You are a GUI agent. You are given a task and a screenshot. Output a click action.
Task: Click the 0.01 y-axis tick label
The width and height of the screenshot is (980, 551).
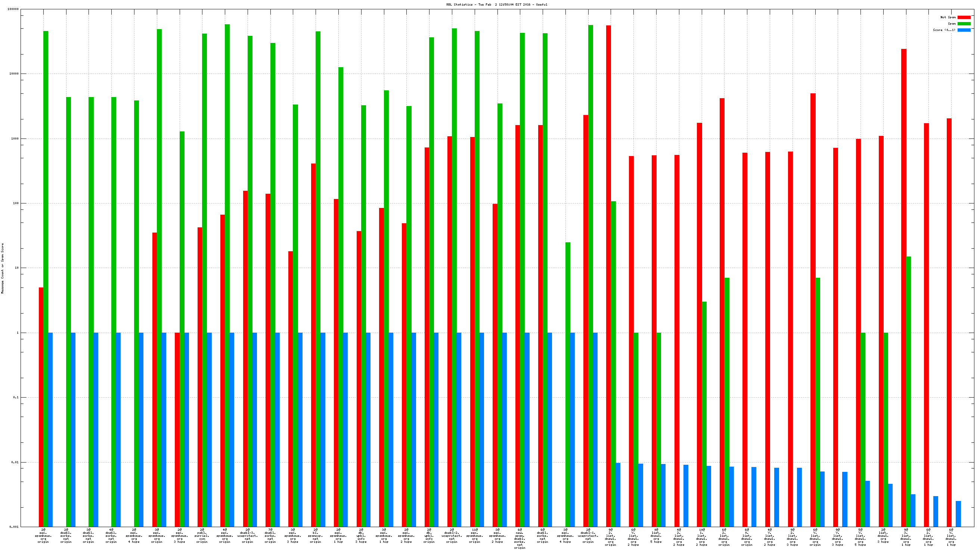[x=15, y=463]
